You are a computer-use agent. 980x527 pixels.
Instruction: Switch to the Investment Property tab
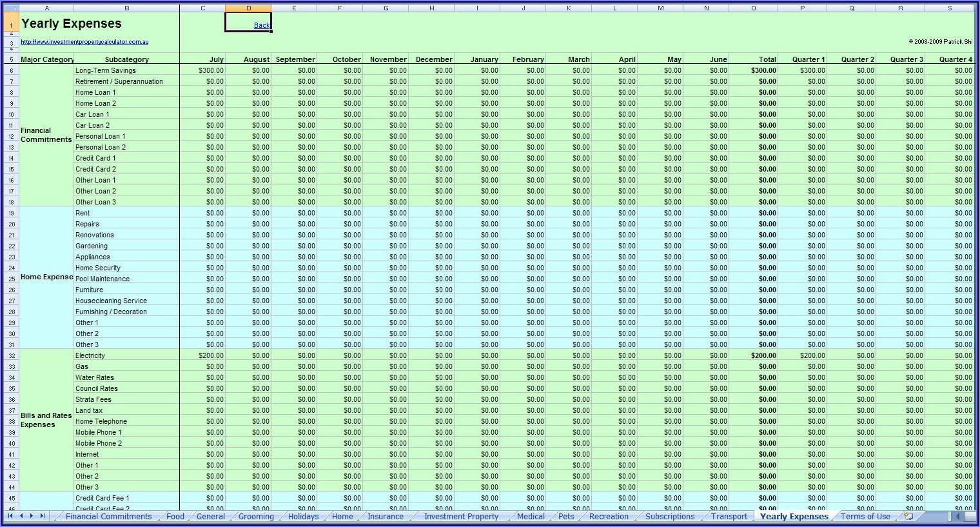click(x=461, y=517)
